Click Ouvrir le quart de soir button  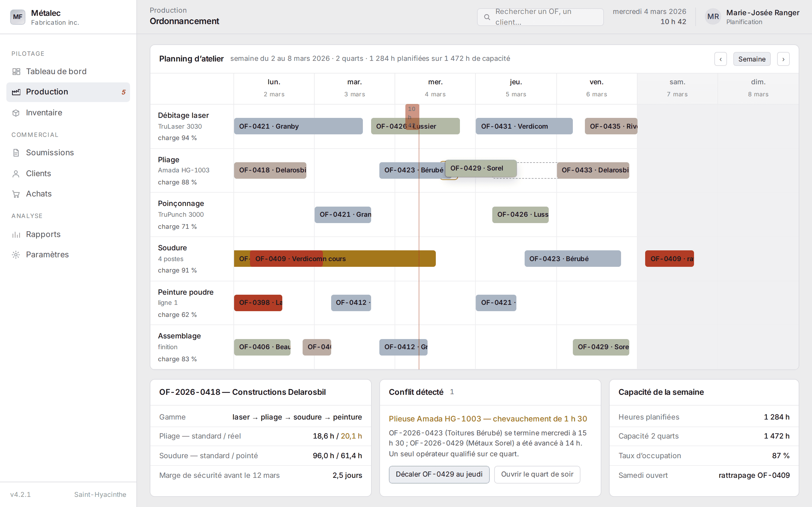[x=537, y=474]
